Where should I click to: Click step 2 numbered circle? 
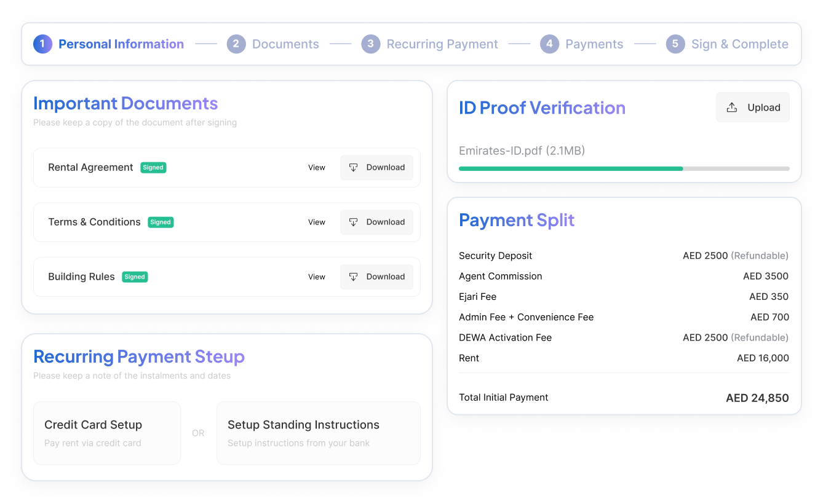(236, 44)
